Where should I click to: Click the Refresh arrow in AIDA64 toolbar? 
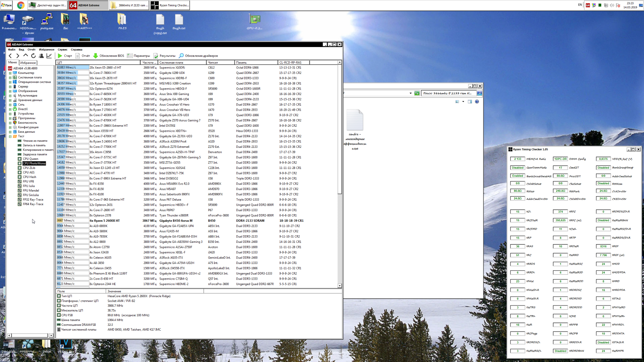point(34,56)
